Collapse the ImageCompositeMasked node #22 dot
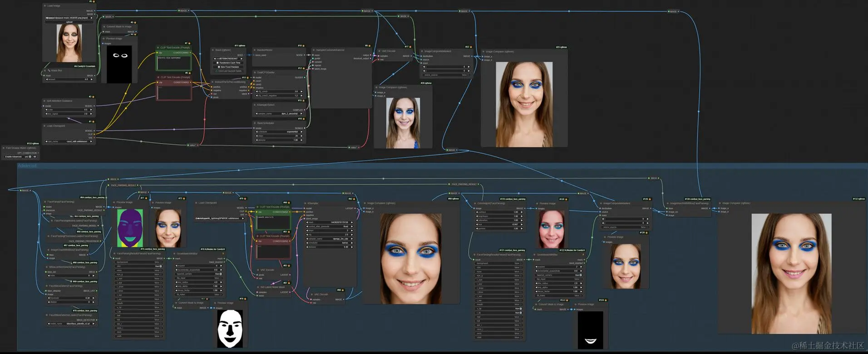868x354 pixels. 422,51
